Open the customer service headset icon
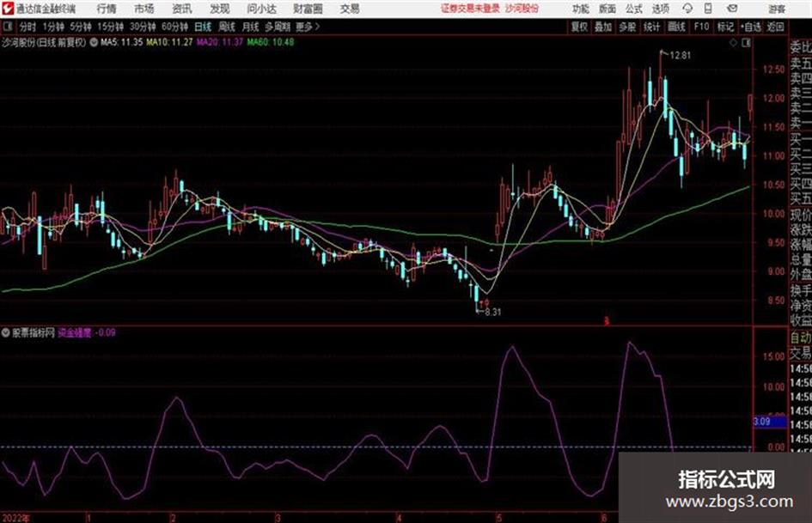This screenshot has width=812, height=523. (x=687, y=9)
